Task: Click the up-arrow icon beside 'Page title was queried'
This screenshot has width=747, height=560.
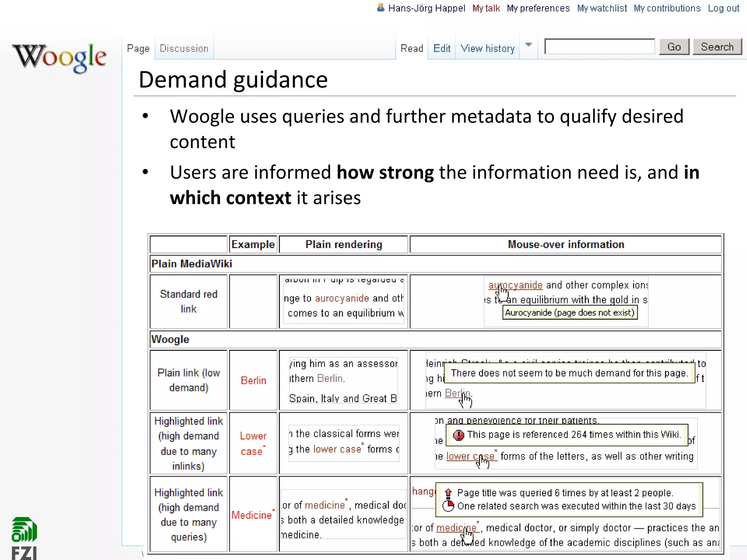Action: (x=448, y=493)
